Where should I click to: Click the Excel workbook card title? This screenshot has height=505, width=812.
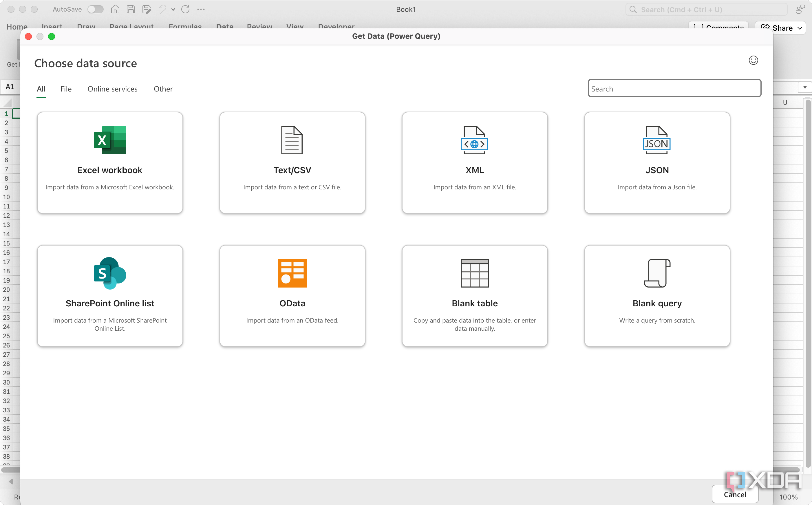110,170
